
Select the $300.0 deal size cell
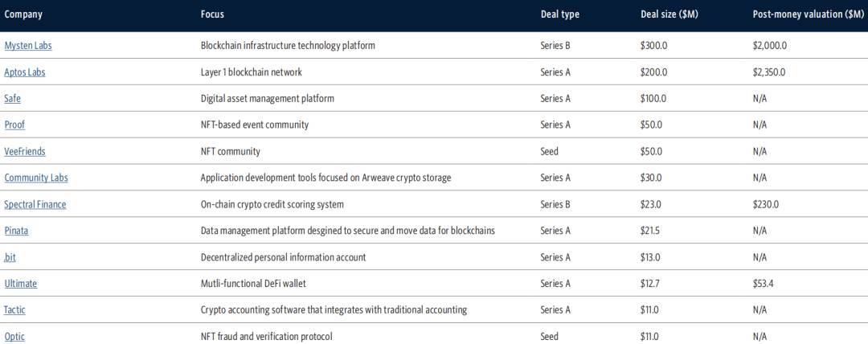pos(653,46)
